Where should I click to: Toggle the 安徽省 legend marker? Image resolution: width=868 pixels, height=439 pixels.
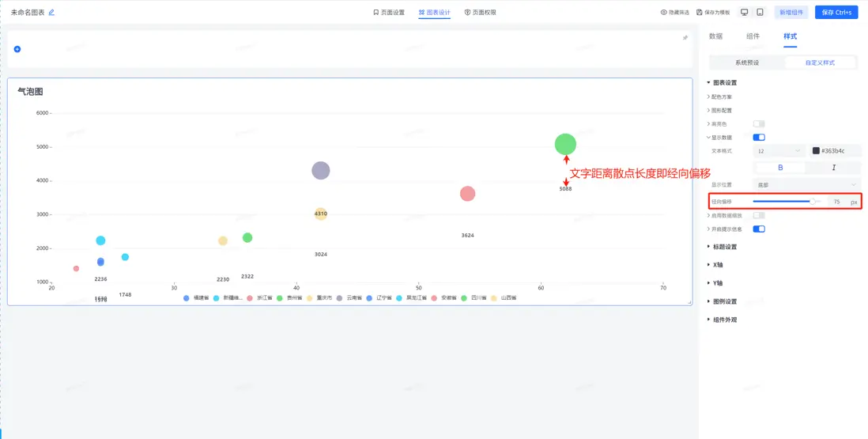[434, 298]
